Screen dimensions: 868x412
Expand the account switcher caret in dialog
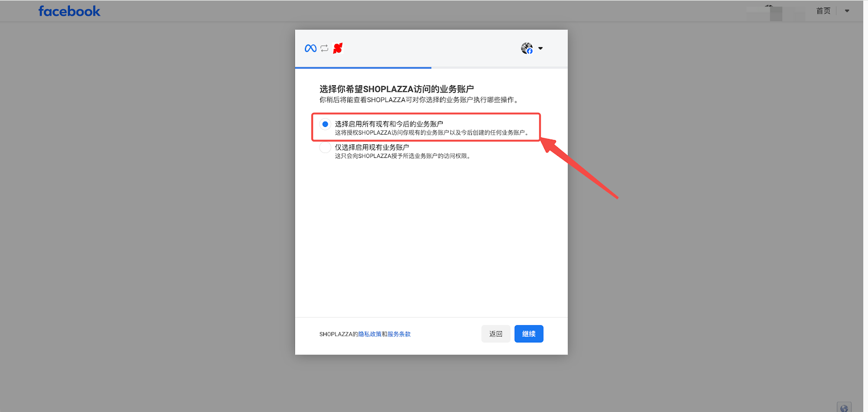[540, 48]
